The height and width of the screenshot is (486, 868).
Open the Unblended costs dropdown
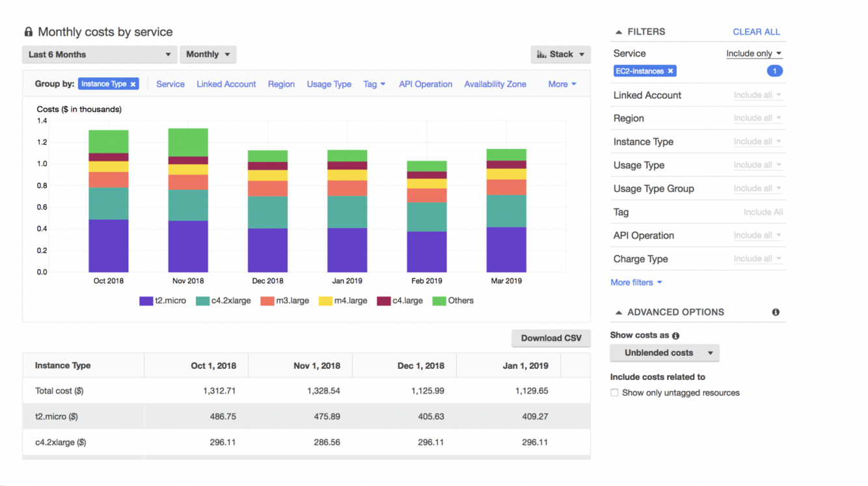pos(664,353)
